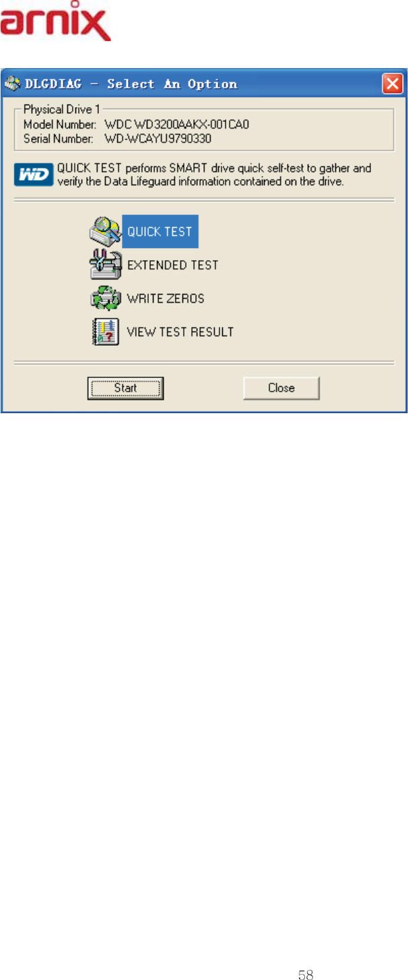Screen dimensions: 408x980
Task: Click the model number WD3200AAKX-001CA0
Action: click(x=178, y=125)
